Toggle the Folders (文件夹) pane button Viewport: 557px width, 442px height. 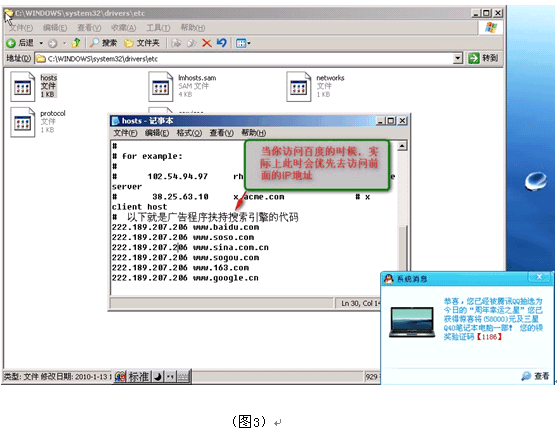[142, 43]
